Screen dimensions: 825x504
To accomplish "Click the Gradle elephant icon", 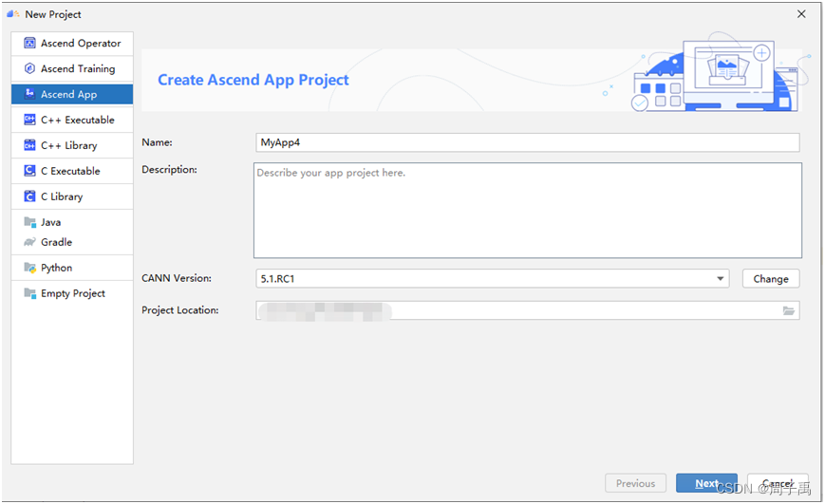I will pos(30,242).
